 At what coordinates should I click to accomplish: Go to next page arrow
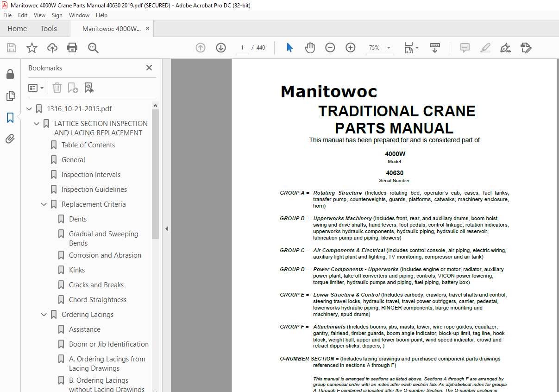[x=221, y=48]
